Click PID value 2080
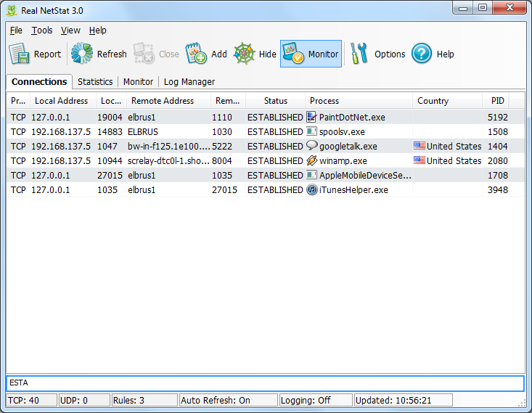Viewport: 532px width, 413px height. [497, 161]
